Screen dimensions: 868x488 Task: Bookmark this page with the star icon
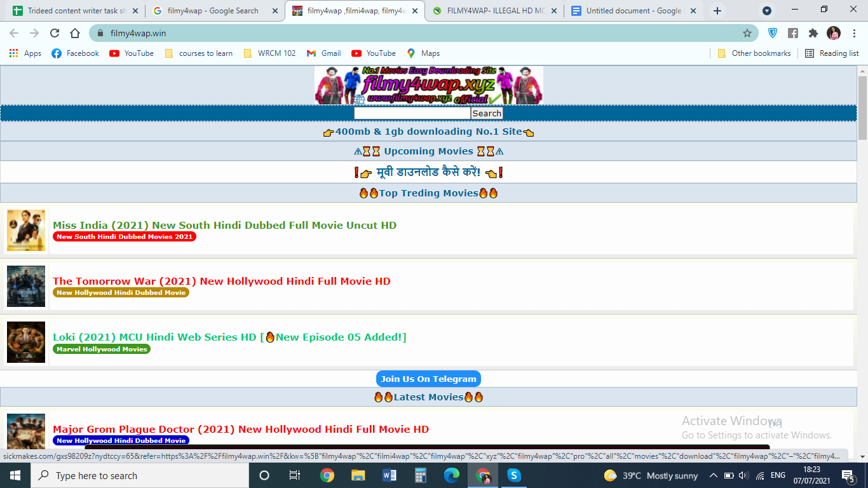(x=747, y=33)
